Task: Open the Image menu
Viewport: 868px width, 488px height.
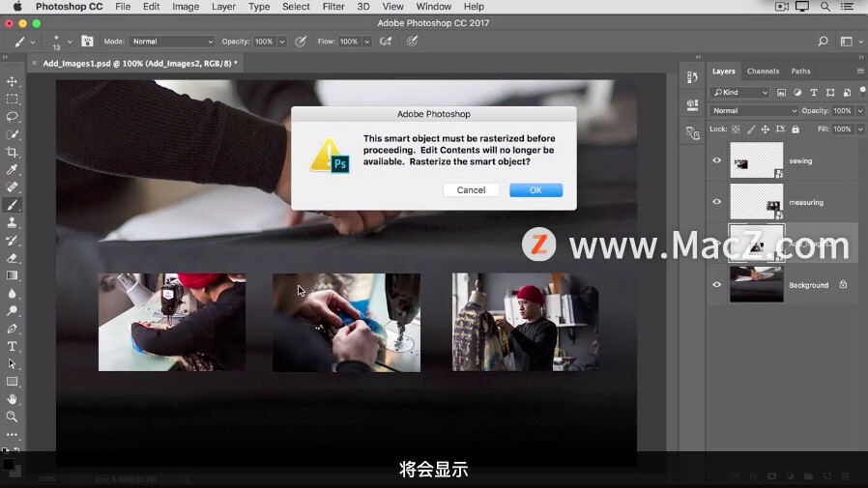Action: point(186,7)
